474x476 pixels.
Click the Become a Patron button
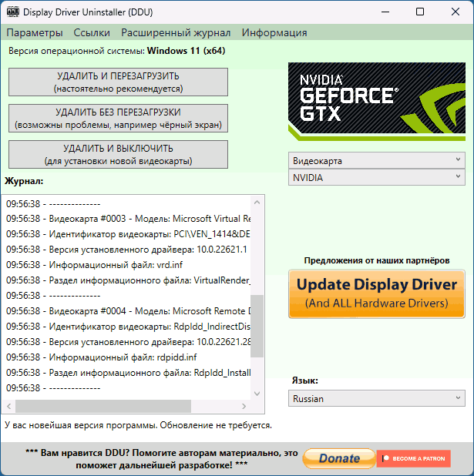[414, 458]
